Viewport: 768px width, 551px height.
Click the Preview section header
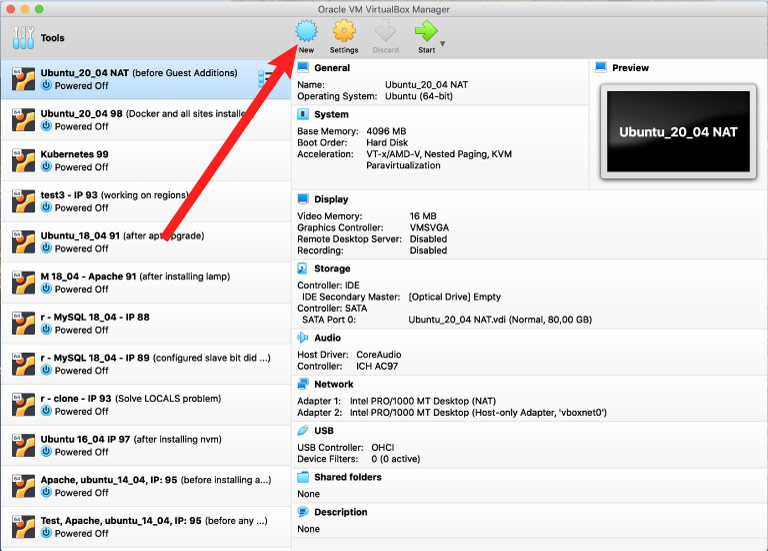point(630,68)
